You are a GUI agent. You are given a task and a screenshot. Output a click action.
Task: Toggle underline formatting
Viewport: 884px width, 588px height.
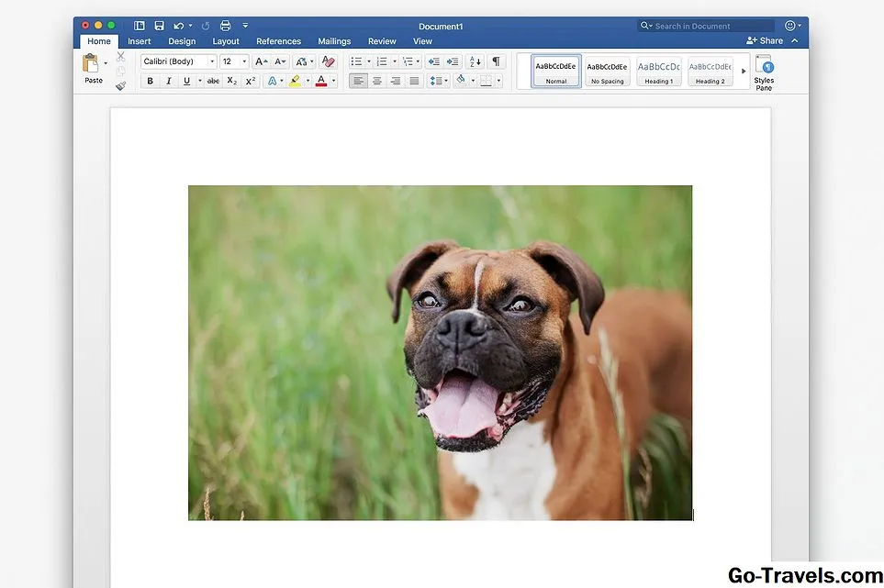[x=186, y=81]
